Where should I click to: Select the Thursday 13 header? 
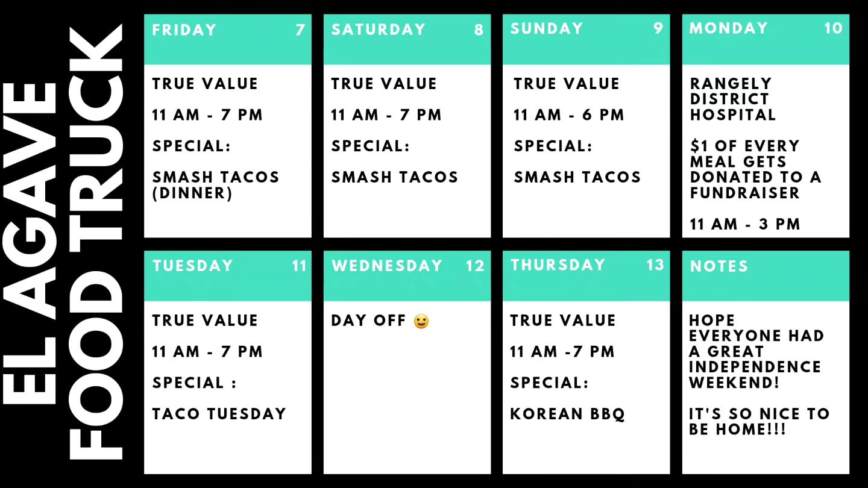click(x=586, y=276)
